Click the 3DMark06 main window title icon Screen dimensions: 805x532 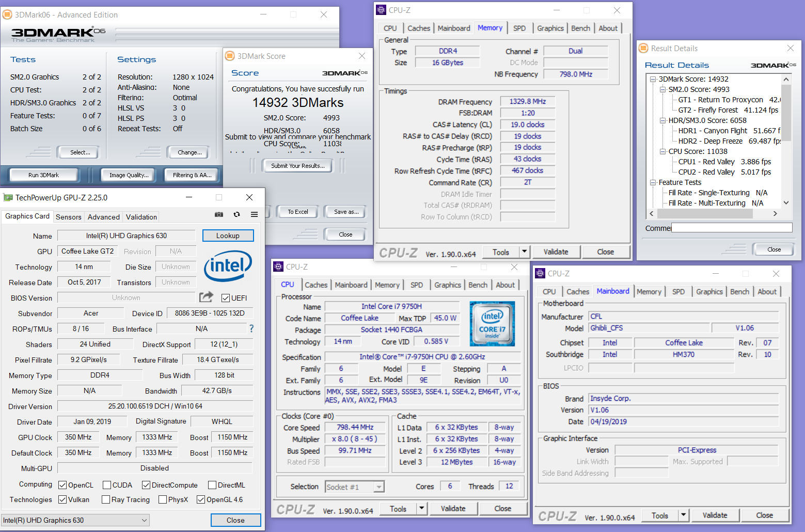7,14
